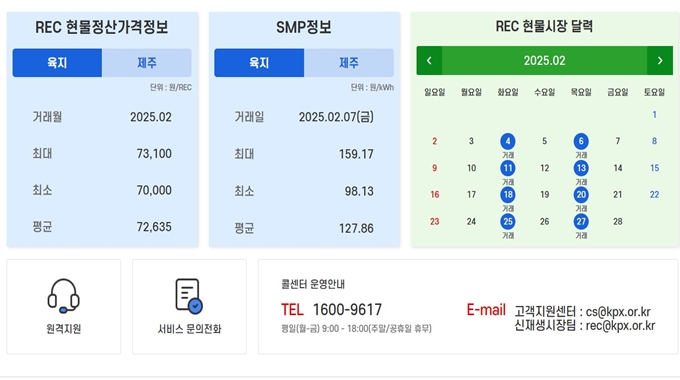Select trading day 13 on calendar
680x380 pixels.
pyautogui.click(x=581, y=168)
